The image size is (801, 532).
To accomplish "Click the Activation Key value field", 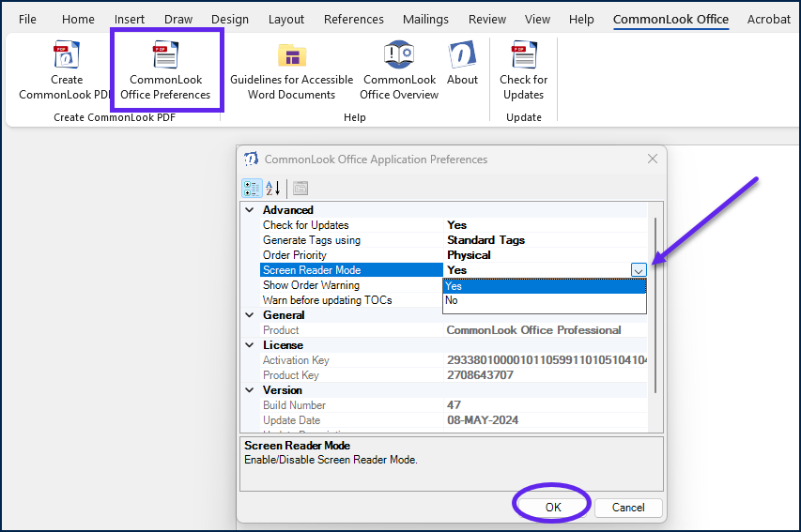I will pyautogui.click(x=547, y=360).
